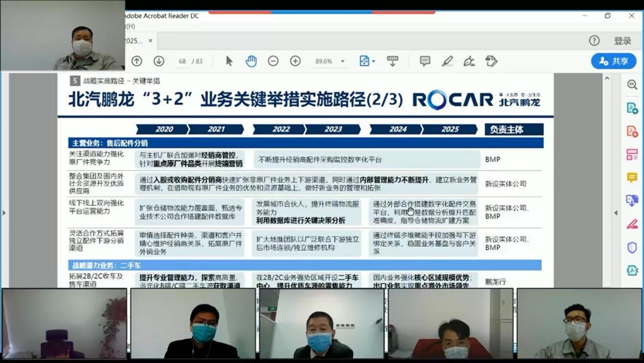644x363 pixels.
Task: Select the highlighter pen tool
Action: [x=447, y=61]
